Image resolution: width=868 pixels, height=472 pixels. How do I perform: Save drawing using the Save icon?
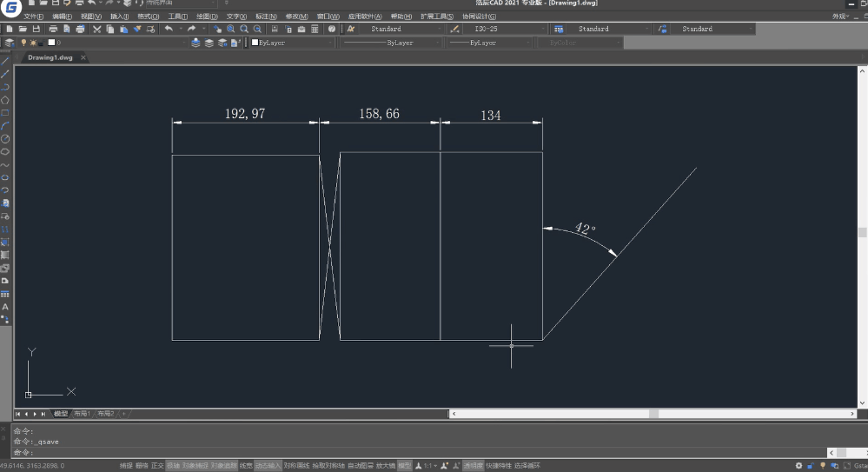[x=36, y=29]
